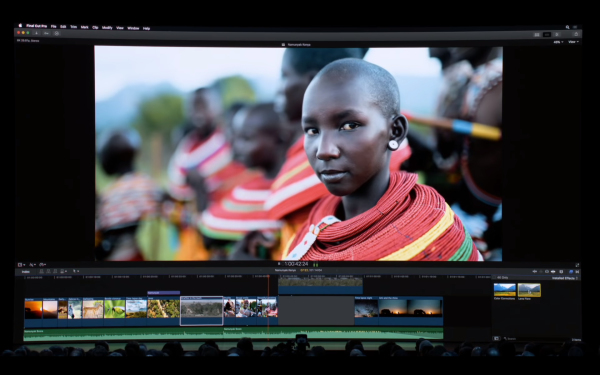Click the insert clip edit icon
Screen dimensions: 600x375
48,271
